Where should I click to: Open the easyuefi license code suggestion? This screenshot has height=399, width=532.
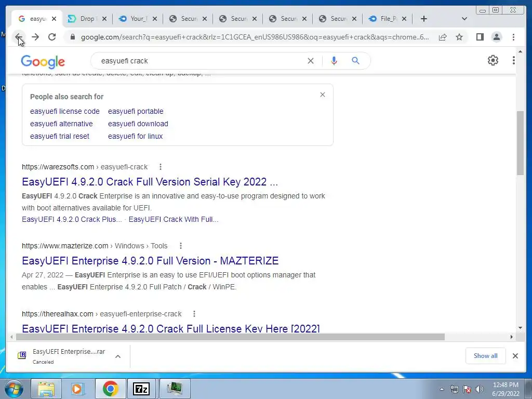coord(65,111)
